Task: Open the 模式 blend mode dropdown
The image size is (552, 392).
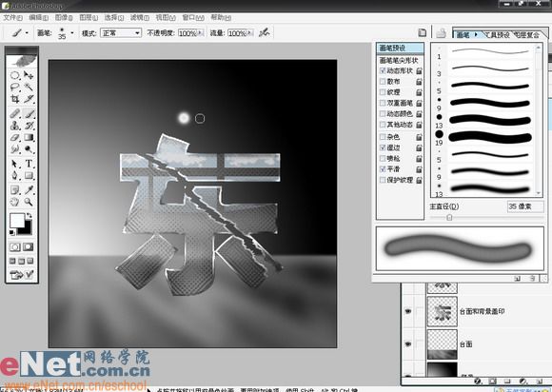Action: [121, 33]
